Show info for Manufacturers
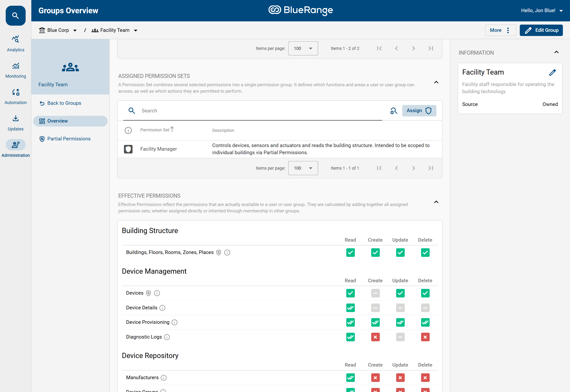 [x=163, y=378]
